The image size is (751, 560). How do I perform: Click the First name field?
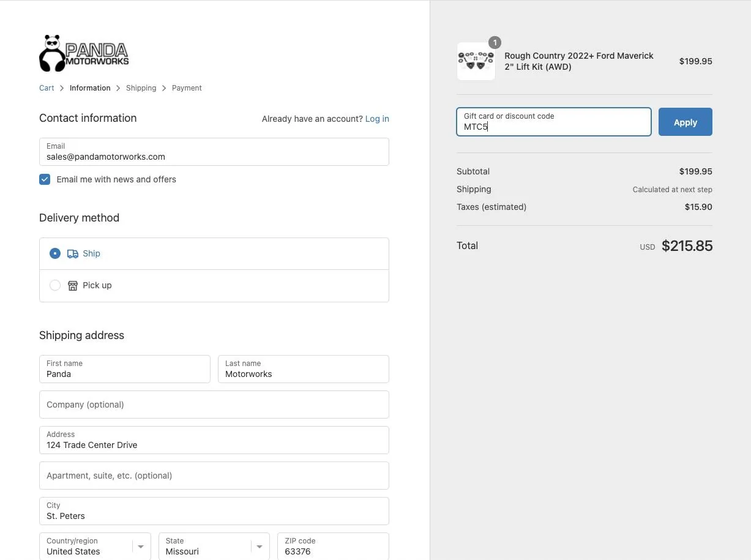(125, 369)
